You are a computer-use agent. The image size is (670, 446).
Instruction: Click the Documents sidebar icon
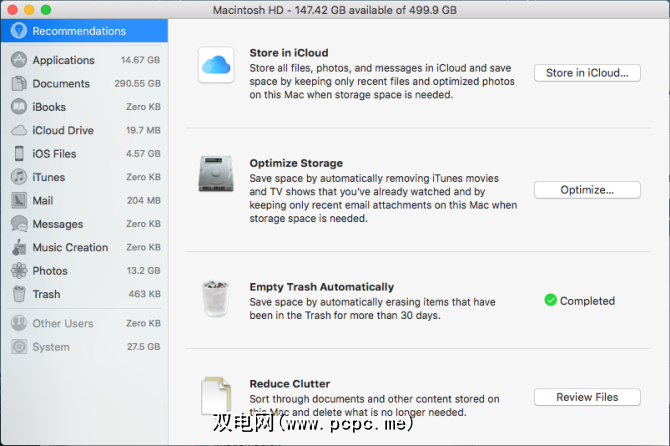point(19,83)
